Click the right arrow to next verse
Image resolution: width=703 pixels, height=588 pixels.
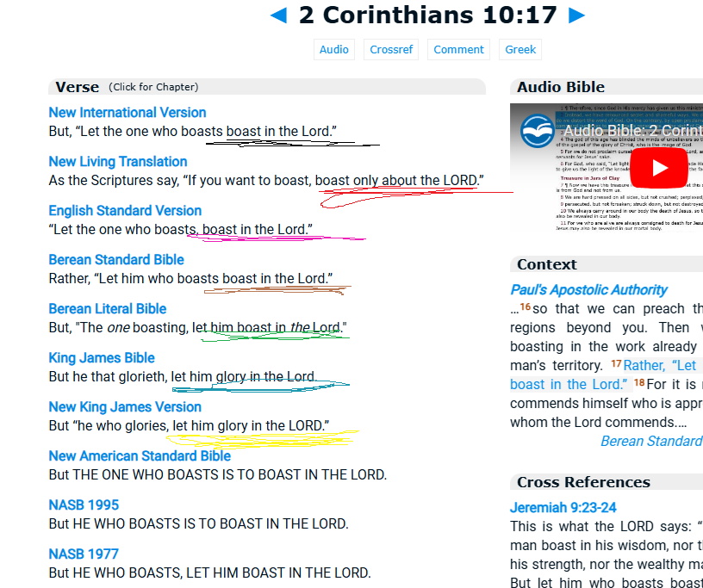click(x=577, y=15)
